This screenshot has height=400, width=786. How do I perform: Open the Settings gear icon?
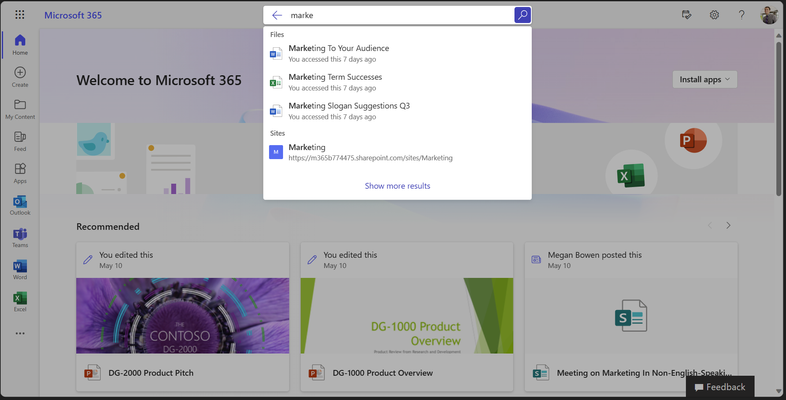tap(714, 15)
